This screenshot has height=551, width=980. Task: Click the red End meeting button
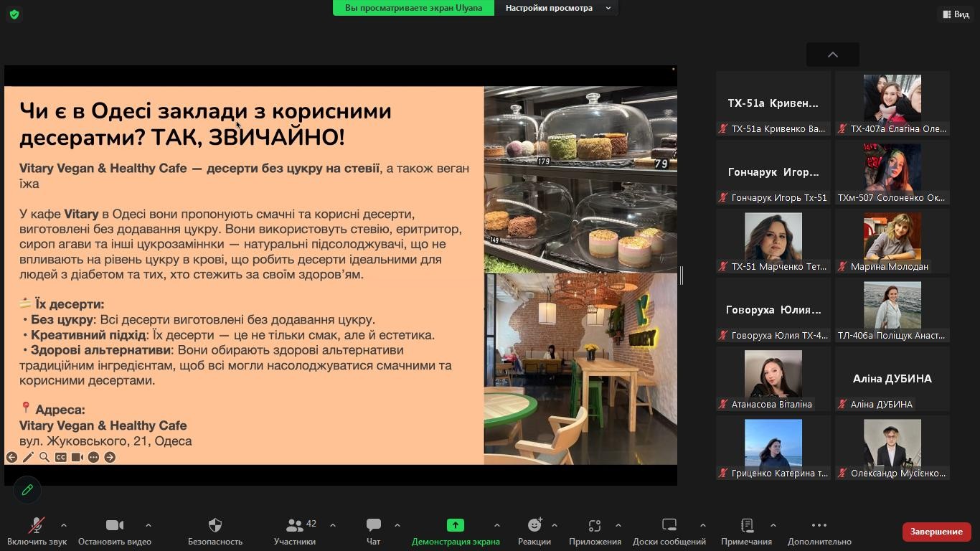coord(936,532)
